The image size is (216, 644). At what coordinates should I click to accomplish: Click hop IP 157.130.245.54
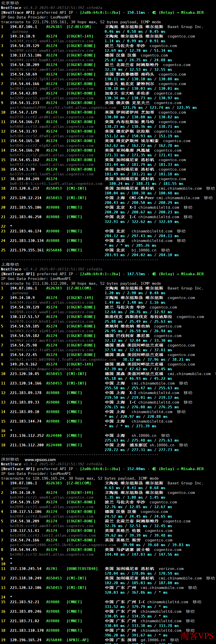(x=26, y=569)
